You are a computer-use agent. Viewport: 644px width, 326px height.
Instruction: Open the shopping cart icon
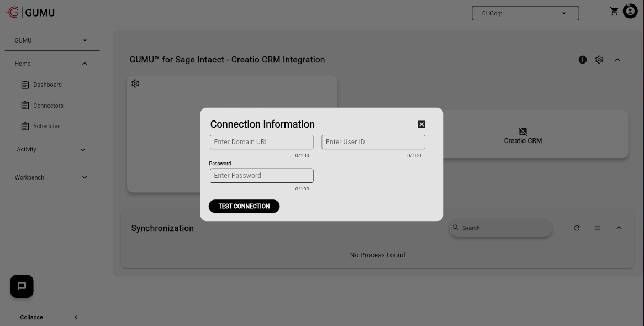(x=614, y=11)
